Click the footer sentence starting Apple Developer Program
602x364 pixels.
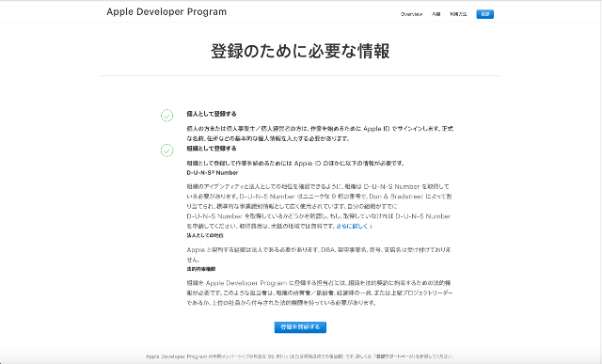(x=300, y=356)
